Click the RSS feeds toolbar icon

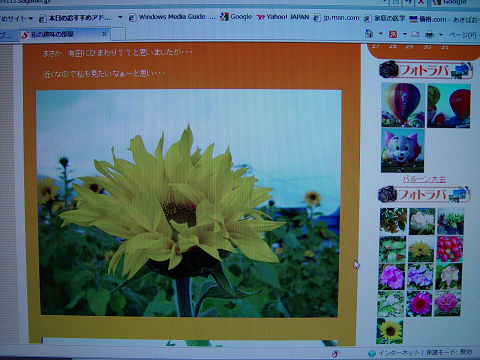[393, 34]
